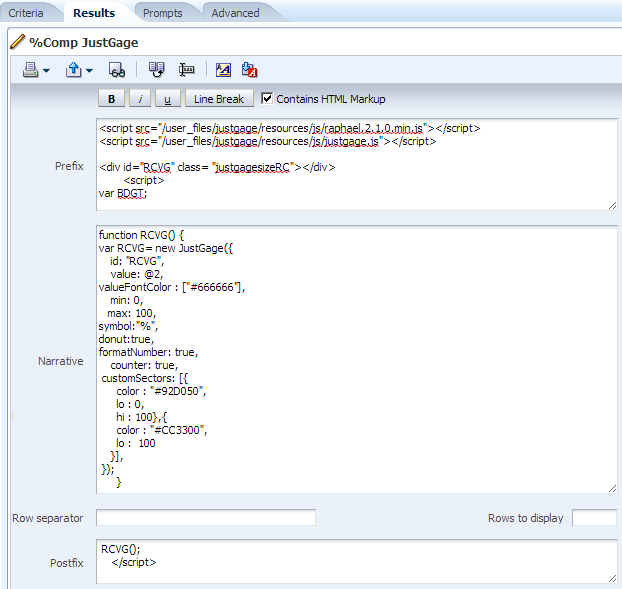Click the print analysis icon

31,70
